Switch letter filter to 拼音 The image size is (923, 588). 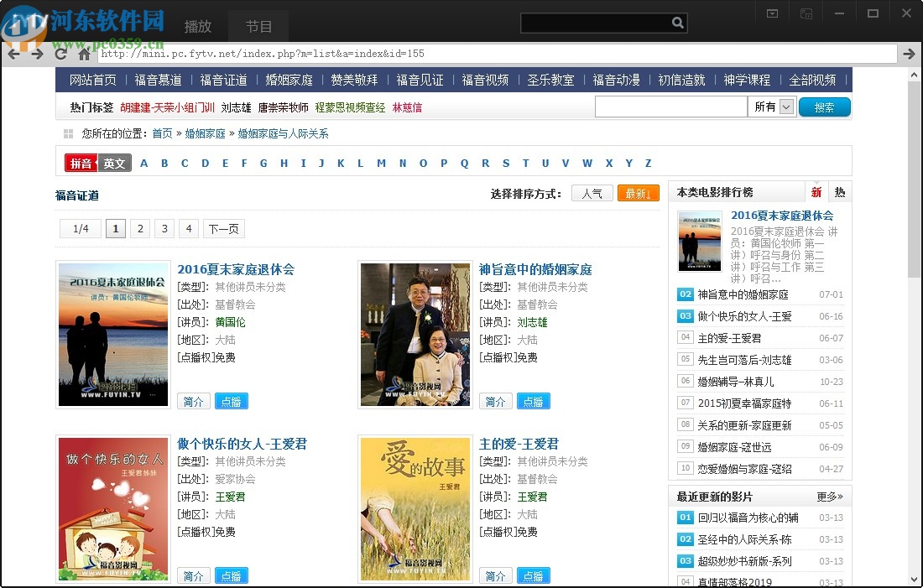coord(81,163)
